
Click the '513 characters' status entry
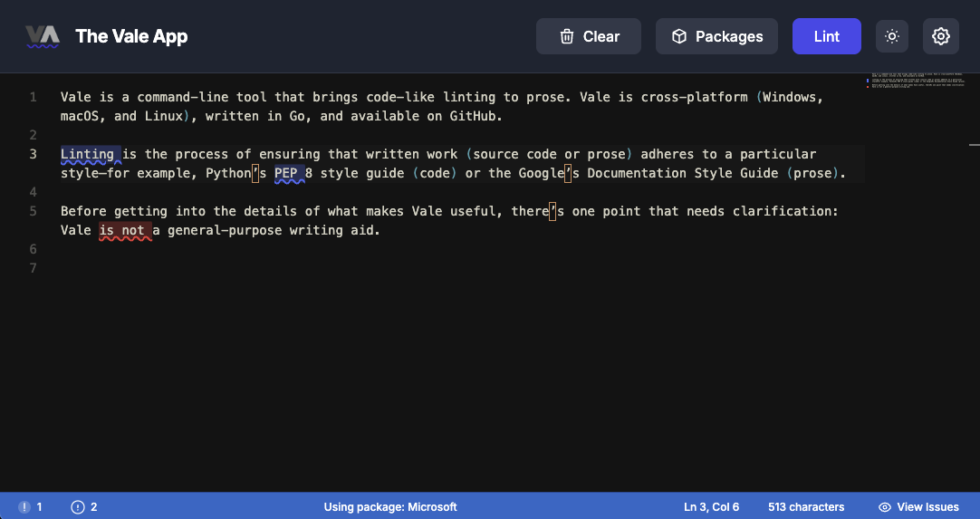pos(805,507)
